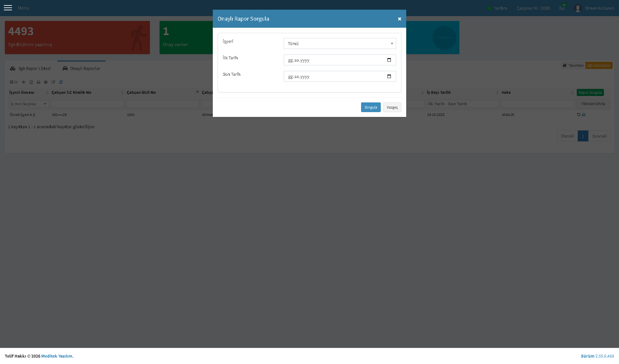Switch to the Sgk Rapor Listesi tab
The width and height of the screenshot is (619, 364).
coord(30,68)
